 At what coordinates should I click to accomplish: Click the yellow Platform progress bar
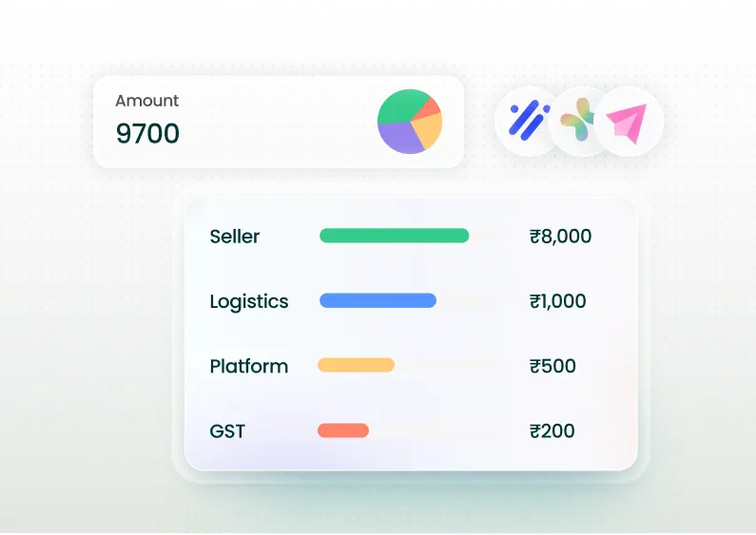point(356,365)
